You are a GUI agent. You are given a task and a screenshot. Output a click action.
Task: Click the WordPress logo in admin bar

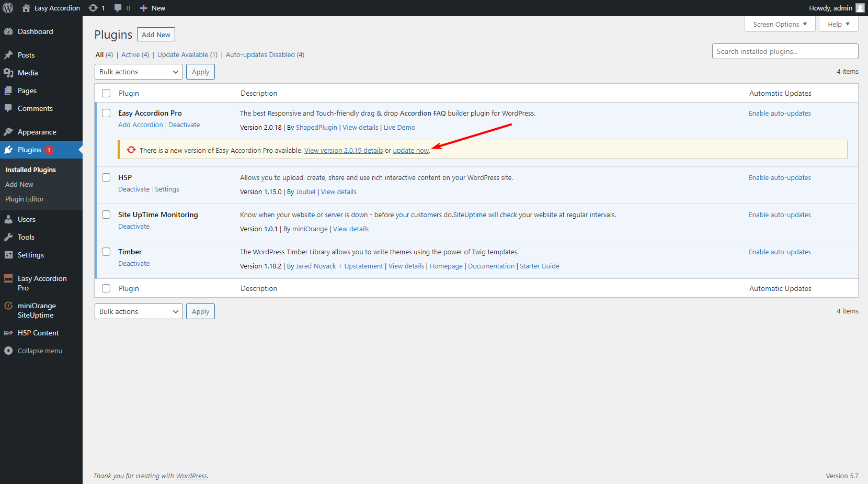pyautogui.click(x=8, y=8)
